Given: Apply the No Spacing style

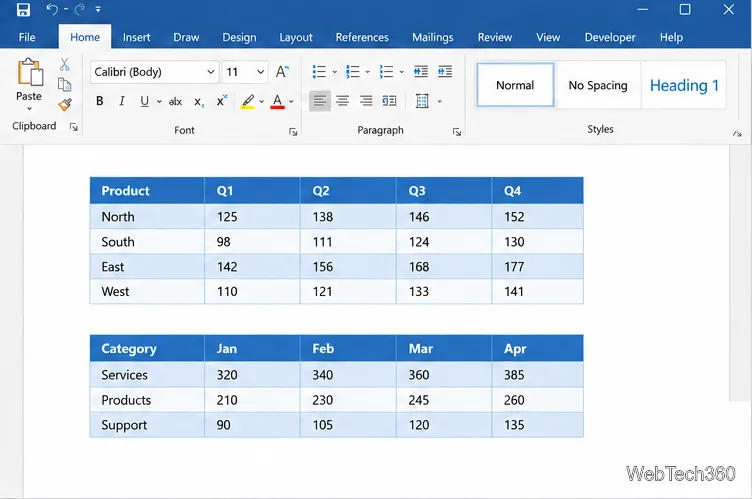Looking at the screenshot, I should (598, 85).
